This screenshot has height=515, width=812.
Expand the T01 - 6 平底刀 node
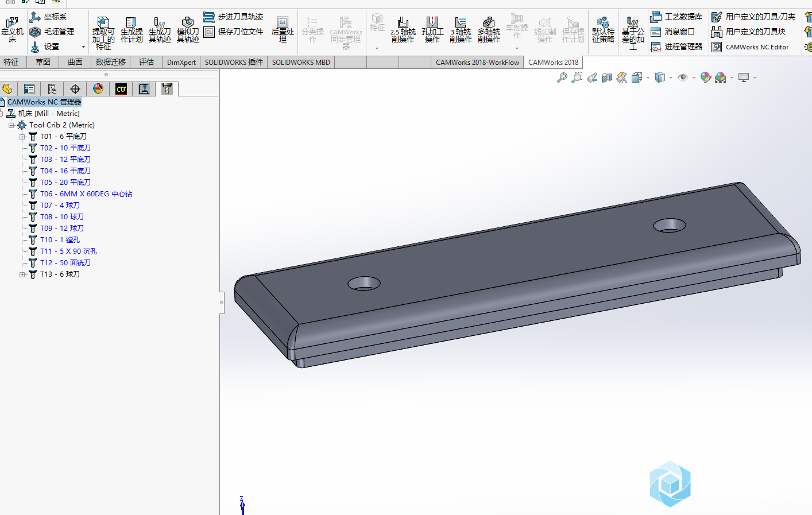pyautogui.click(x=22, y=136)
